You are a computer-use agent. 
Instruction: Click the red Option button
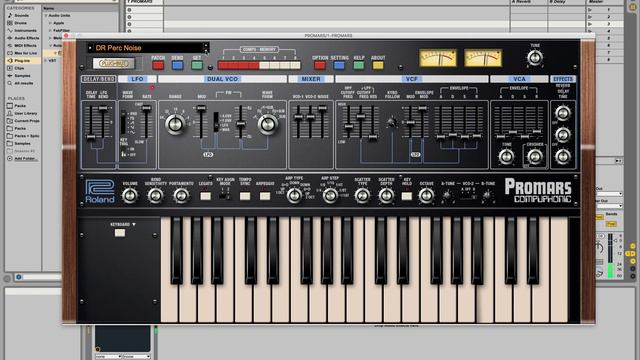320,65
